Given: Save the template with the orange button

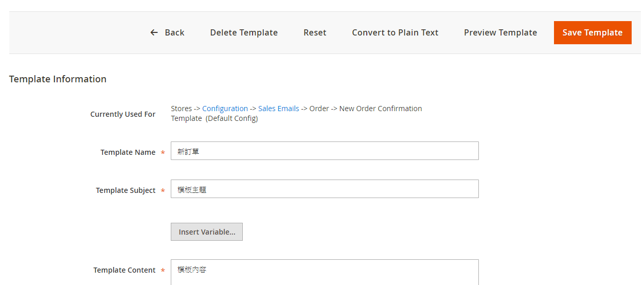Looking at the screenshot, I should tap(593, 32).
